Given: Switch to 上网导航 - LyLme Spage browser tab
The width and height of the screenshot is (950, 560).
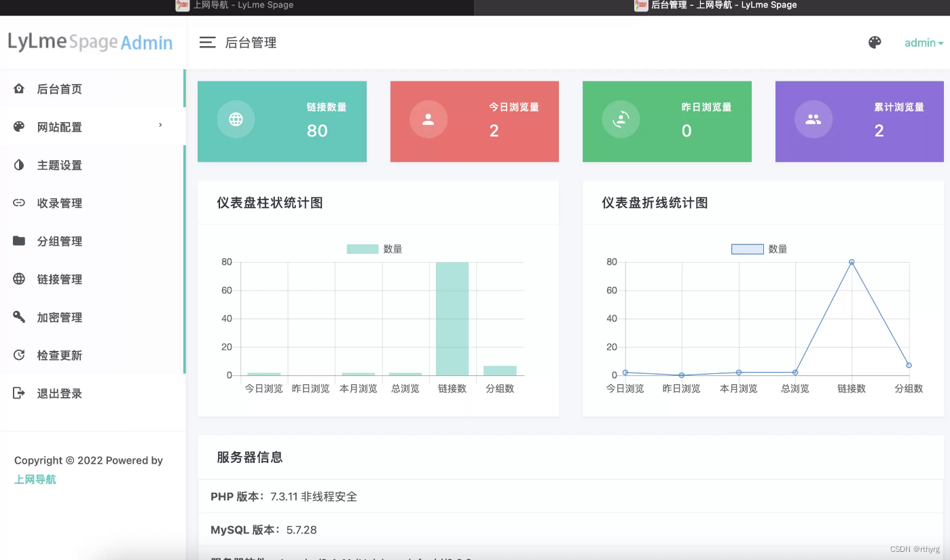Looking at the screenshot, I should click(x=236, y=6).
